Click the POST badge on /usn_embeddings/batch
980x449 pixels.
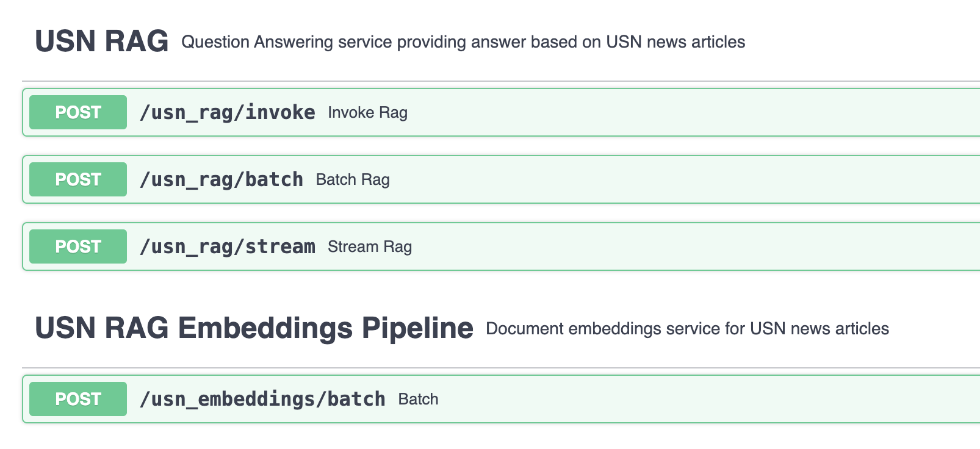coord(77,398)
